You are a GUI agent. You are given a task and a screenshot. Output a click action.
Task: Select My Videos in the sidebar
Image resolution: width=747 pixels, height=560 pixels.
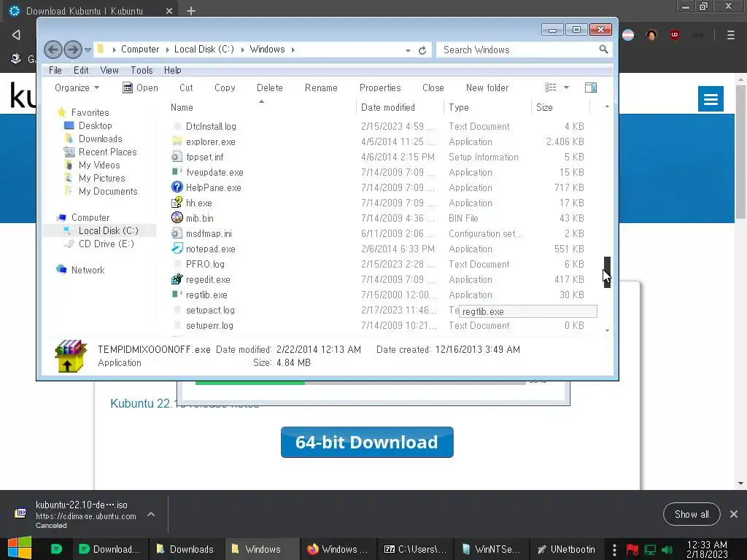[99, 165]
